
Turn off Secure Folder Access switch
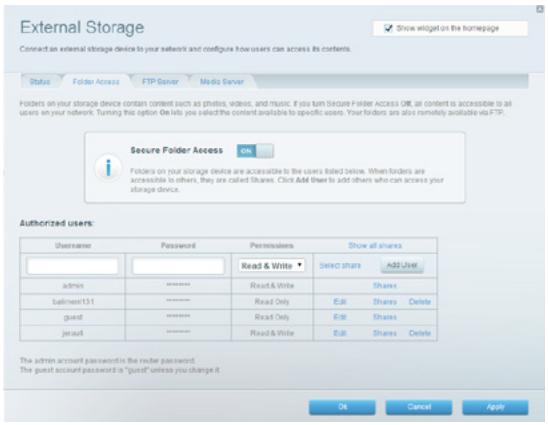point(255,151)
